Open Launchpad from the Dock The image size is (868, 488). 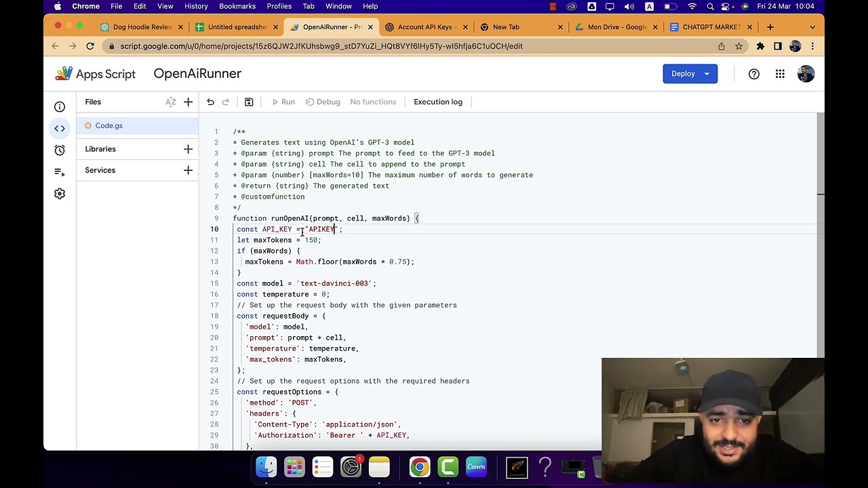(x=294, y=466)
